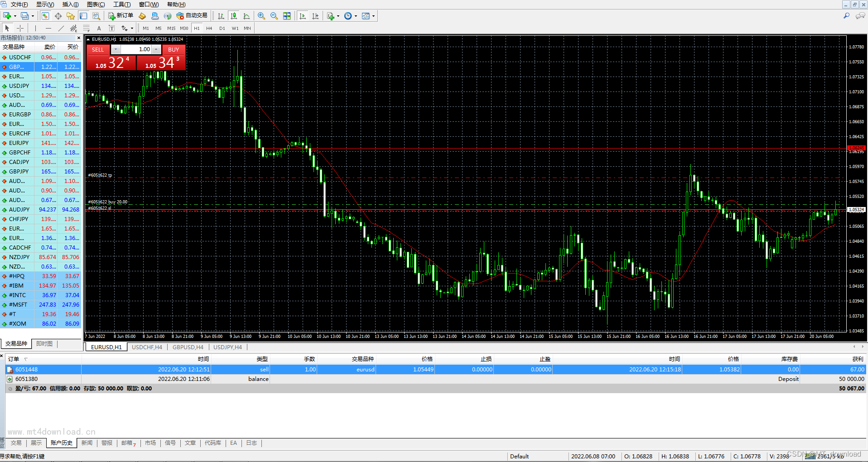The image size is (868, 462).
Task: Open the Strategy Tester icon
Action: click(x=96, y=16)
